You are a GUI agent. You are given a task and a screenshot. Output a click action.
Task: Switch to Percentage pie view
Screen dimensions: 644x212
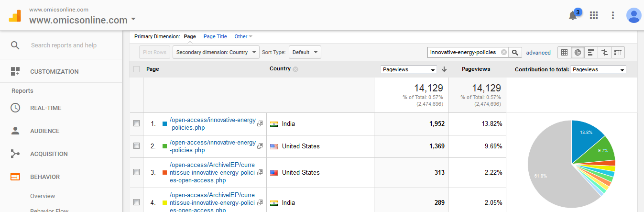pos(578,52)
